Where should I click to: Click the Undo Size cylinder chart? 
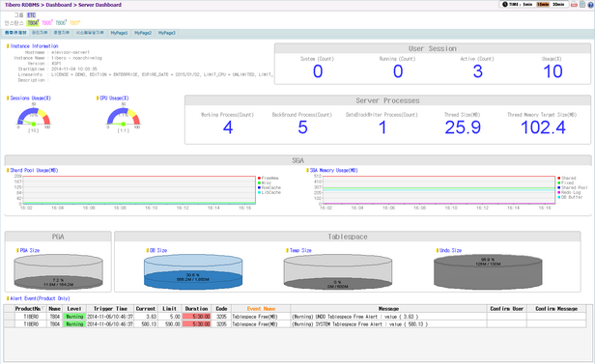[x=488, y=272]
